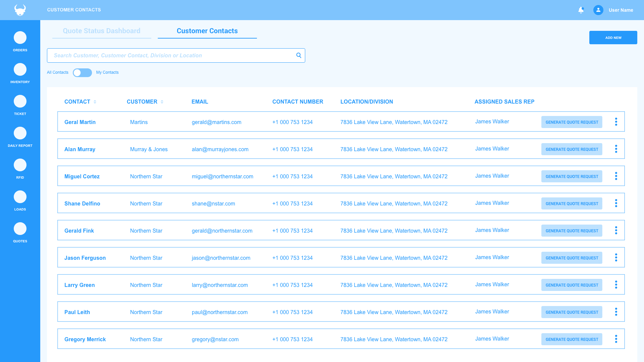Screen dimensions: 644x362
Task: Click contact name Gerald Fink
Action: [79, 231]
